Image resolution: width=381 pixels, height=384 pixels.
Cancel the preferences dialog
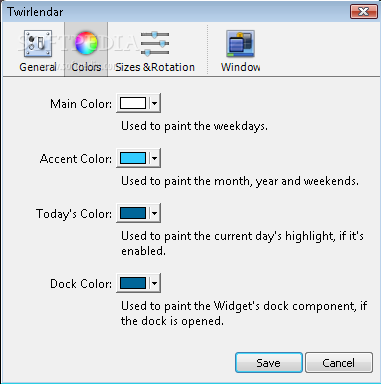click(x=339, y=363)
